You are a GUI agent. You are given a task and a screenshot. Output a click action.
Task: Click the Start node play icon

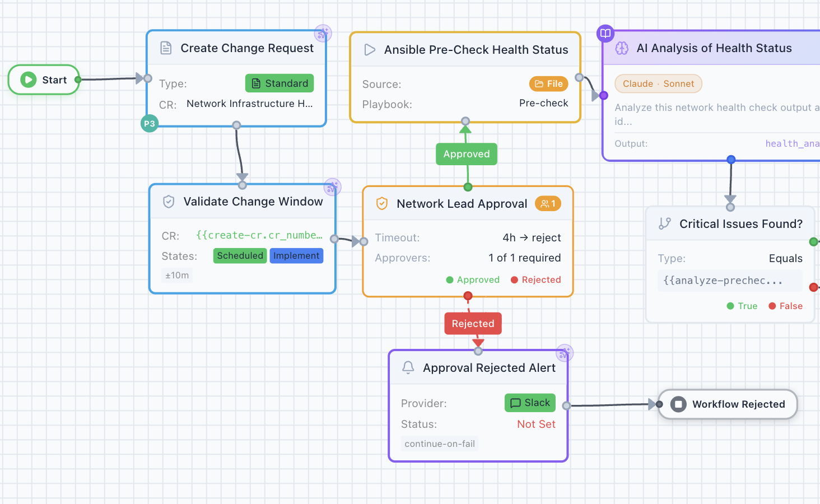pyautogui.click(x=29, y=80)
